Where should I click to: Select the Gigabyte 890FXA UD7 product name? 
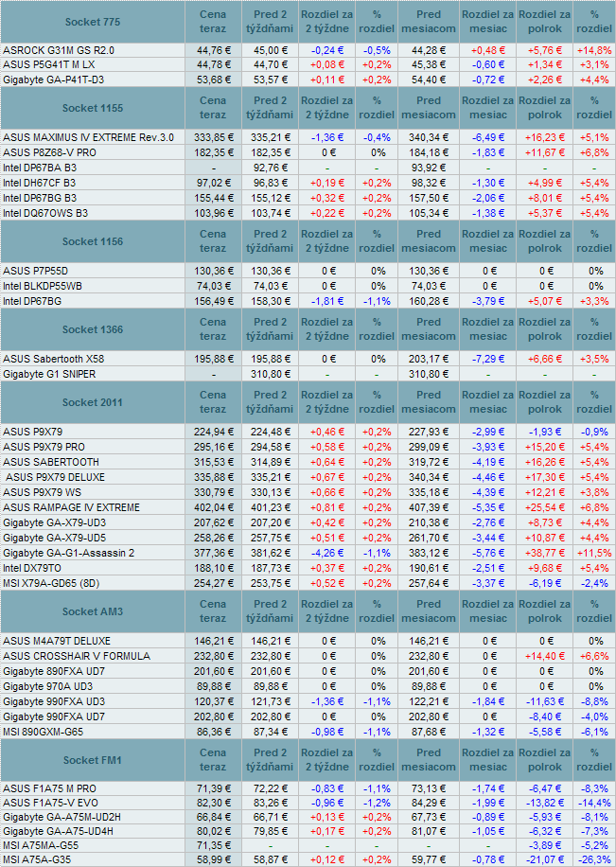coord(54,671)
